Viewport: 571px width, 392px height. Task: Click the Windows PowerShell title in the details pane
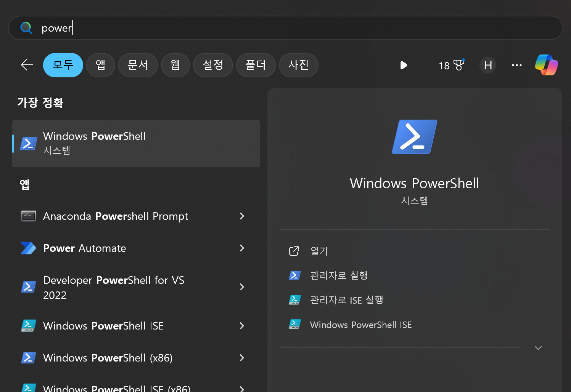(x=415, y=183)
